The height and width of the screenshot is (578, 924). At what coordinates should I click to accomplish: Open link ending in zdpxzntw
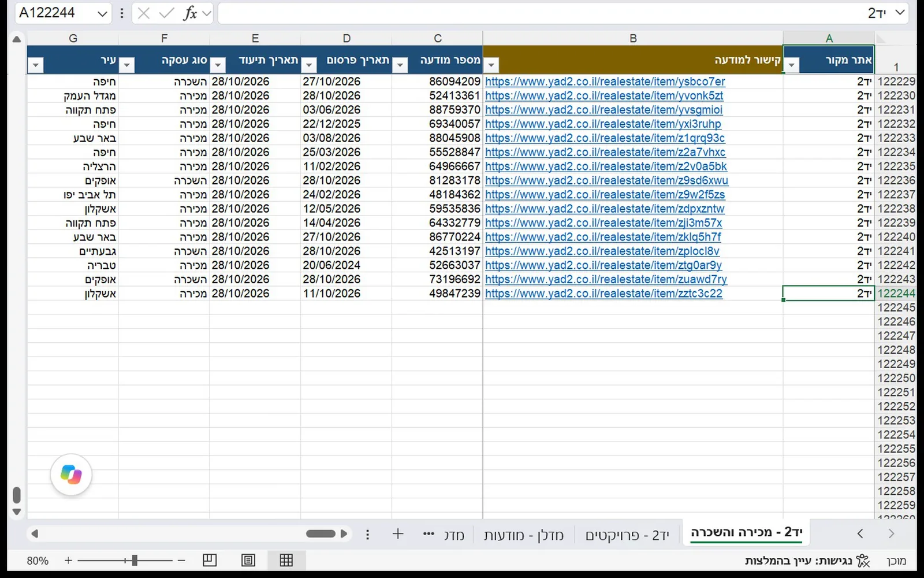coord(605,209)
